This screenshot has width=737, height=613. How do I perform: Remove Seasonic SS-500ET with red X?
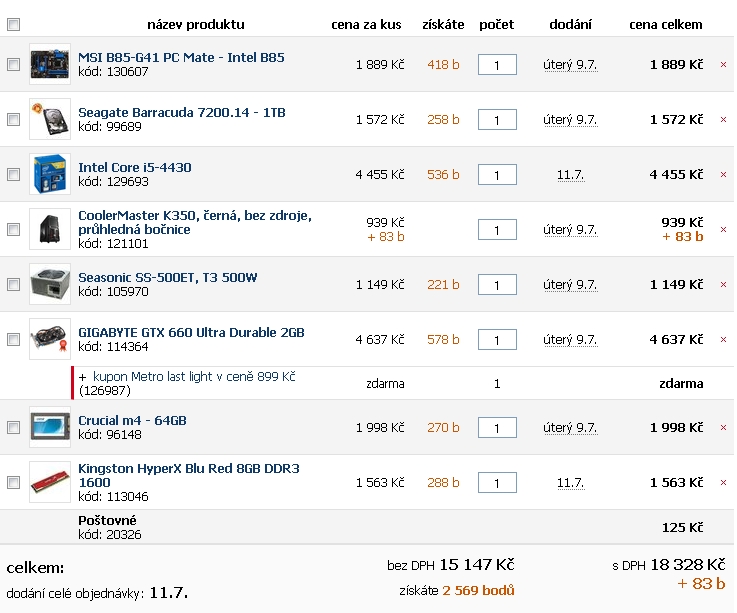tap(723, 284)
